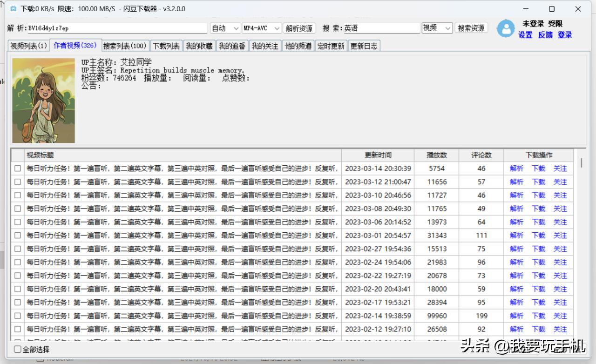Click the 登录 login link
The width and height of the screenshot is (596, 364).
pos(564,34)
